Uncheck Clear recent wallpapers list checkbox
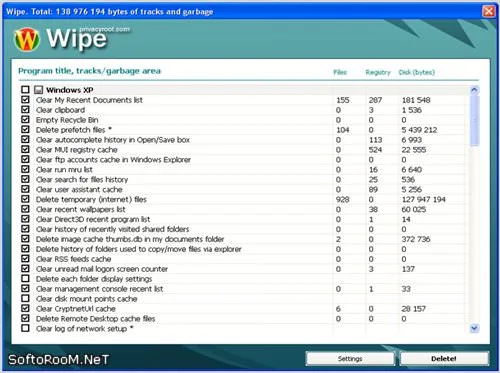This screenshot has width=500, height=373. click(x=25, y=209)
